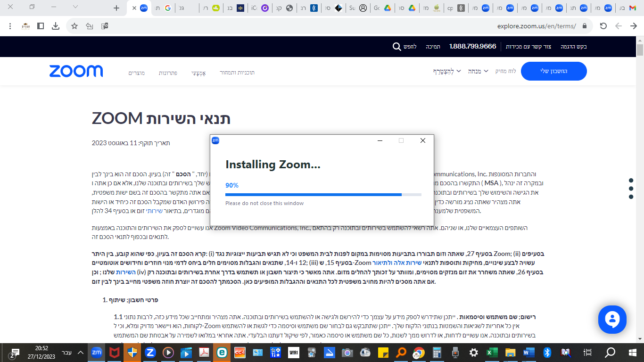Click the Zoom logo on the website
This screenshot has width=644, height=362.
tap(76, 71)
